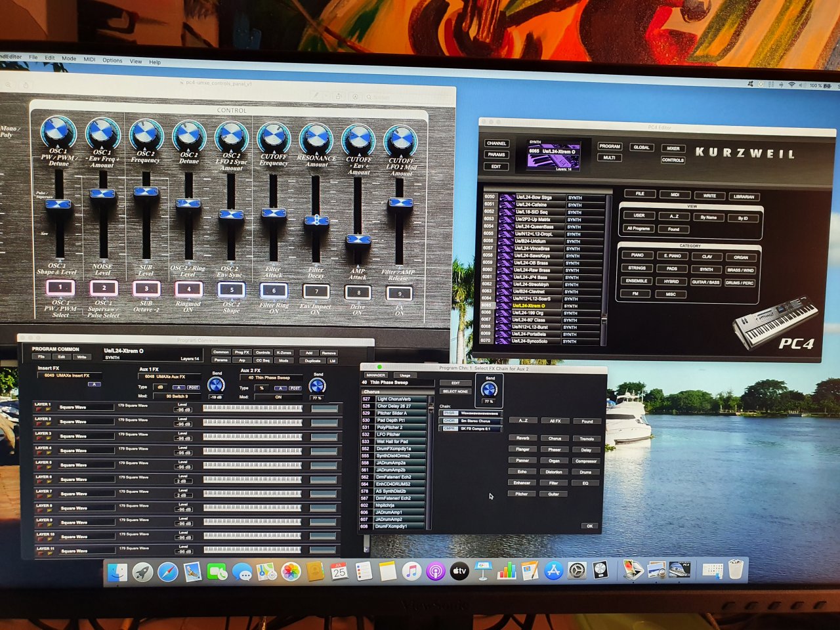Select the Ue/L24-Cafeine program thumbnail icon
Screen dimensions: 840x630
point(507,205)
